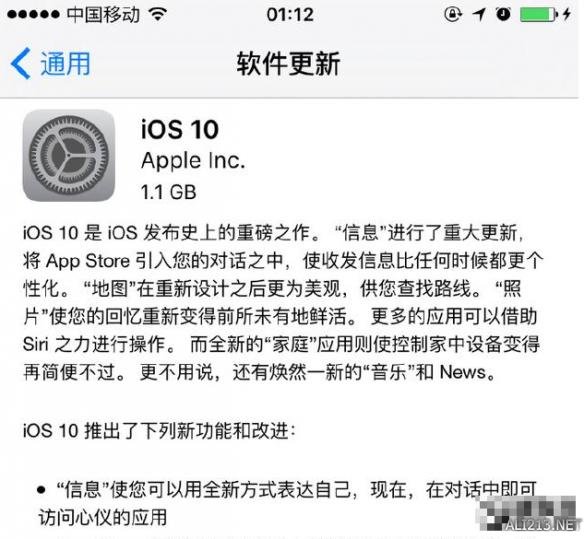The width and height of the screenshot is (584, 539).
Task: Tap the 信息 feature bullet point
Action: point(287,503)
